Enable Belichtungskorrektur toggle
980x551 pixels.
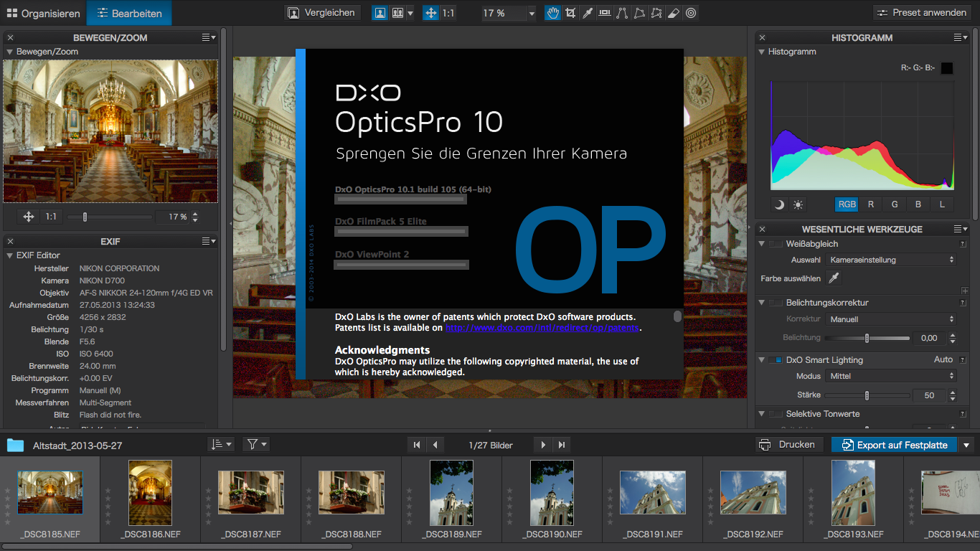(x=776, y=303)
